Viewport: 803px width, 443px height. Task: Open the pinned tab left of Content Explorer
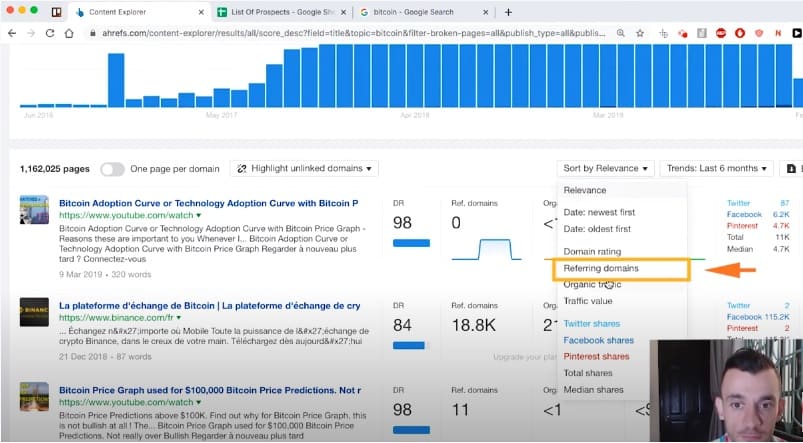click(x=57, y=12)
